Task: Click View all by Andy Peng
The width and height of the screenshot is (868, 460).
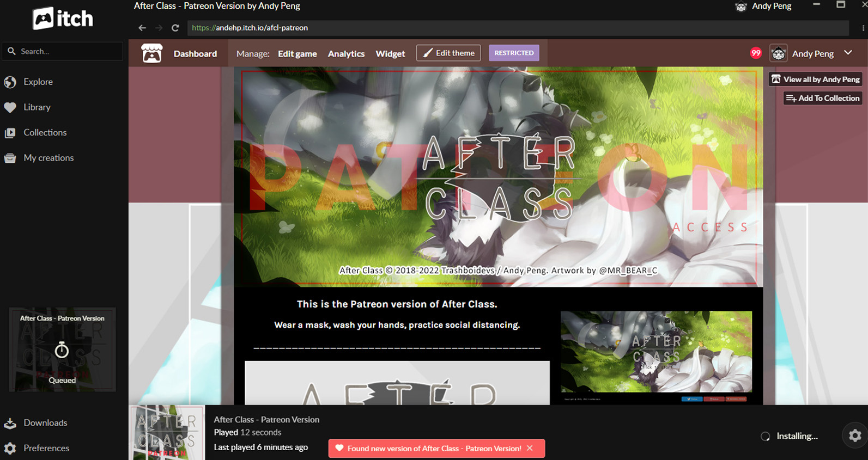Action: tap(816, 79)
